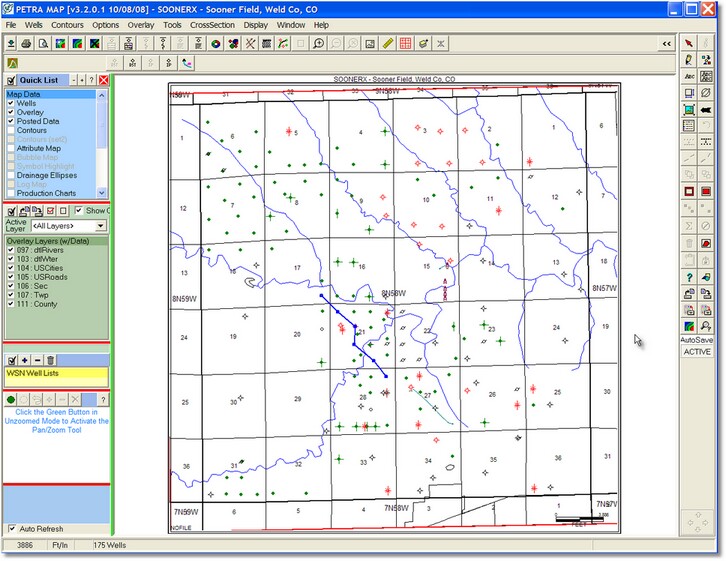The height and width of the screenshot is (561, 726).
Task: Toggle the 106 : Sec layer checkbox
Action: pos(11,286)
